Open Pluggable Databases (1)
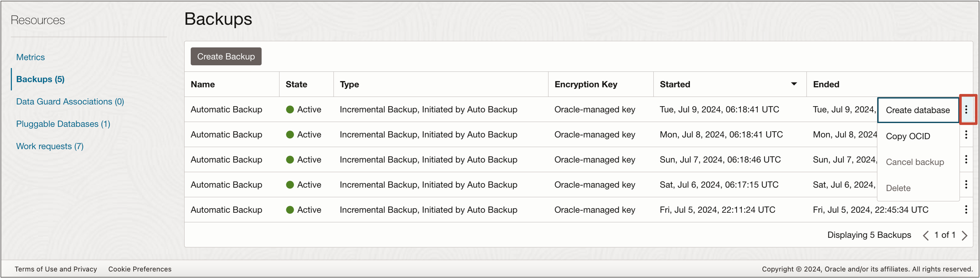 [x=63, y=124]
